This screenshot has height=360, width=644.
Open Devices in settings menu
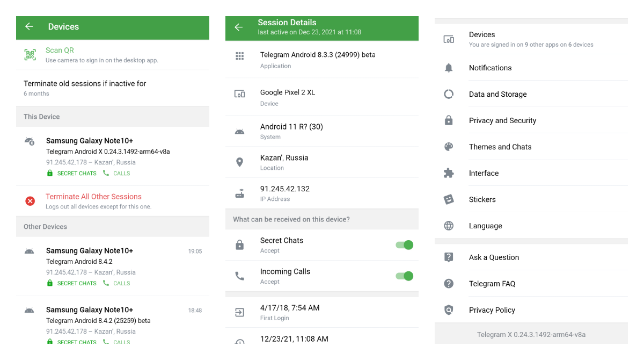(x=531, y=39)
